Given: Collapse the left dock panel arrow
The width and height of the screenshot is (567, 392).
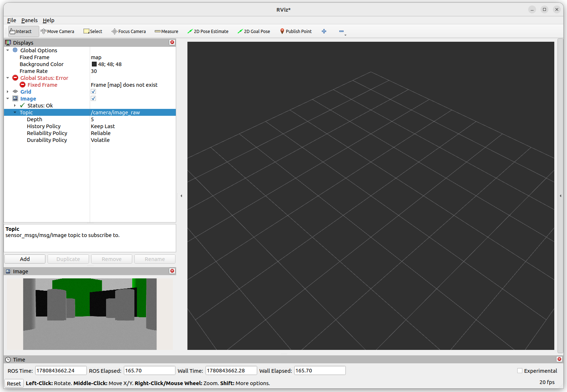Looking at the screenshot, I should 181,196.
